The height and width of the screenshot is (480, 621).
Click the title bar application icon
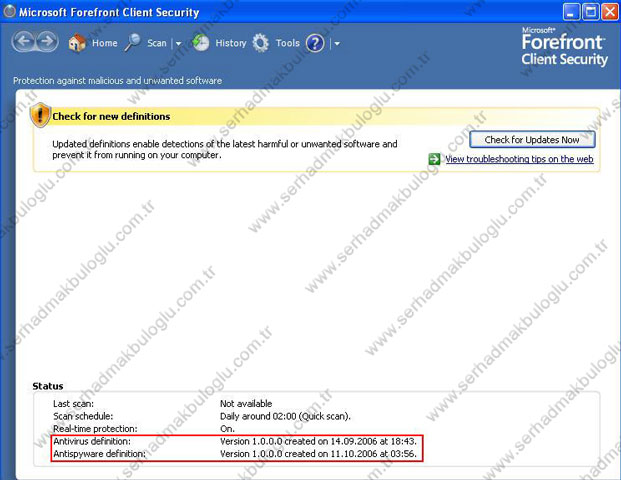pos(9,11)
